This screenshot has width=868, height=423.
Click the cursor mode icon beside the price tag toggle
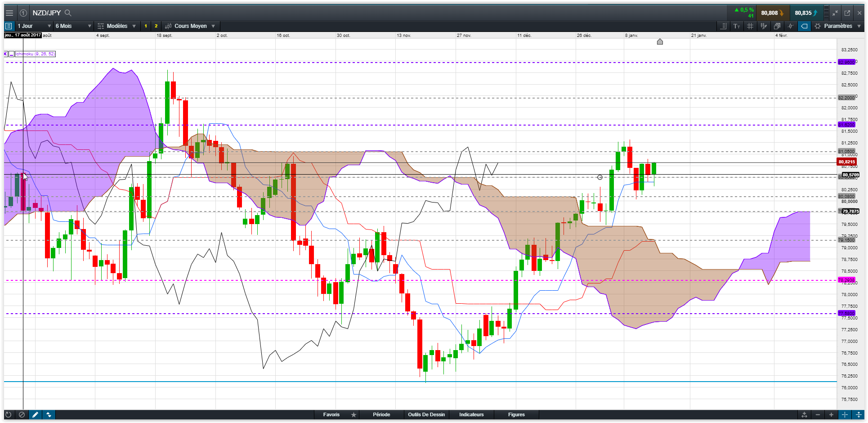point(791,26)
